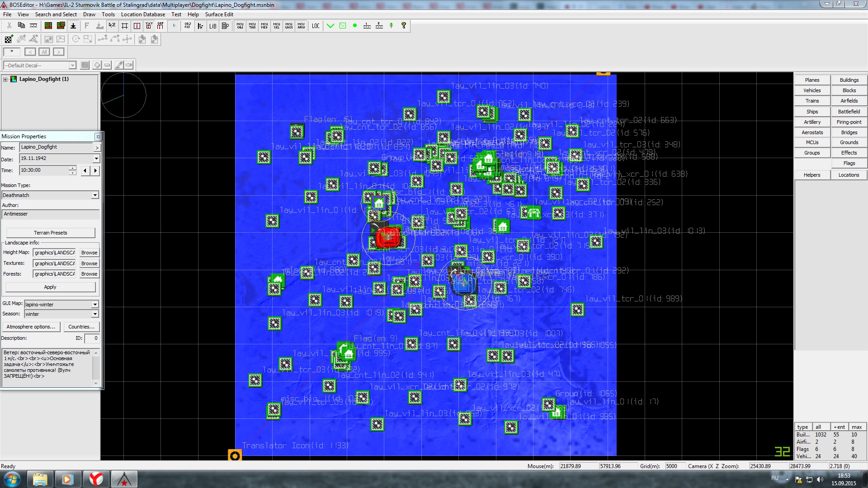Click the Description text scrollbar
The width and height of the screenshot is (868, 488).
tap(96, 368)
